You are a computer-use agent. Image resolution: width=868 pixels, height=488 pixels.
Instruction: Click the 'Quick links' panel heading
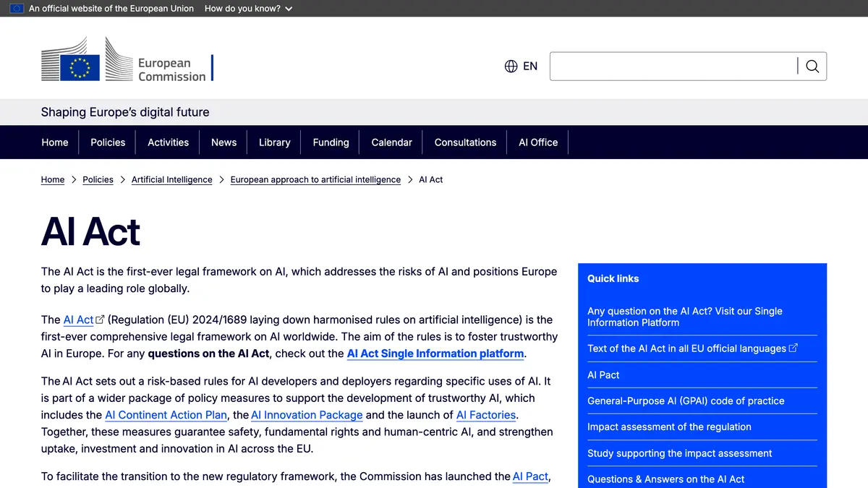(x=613, y=278)
